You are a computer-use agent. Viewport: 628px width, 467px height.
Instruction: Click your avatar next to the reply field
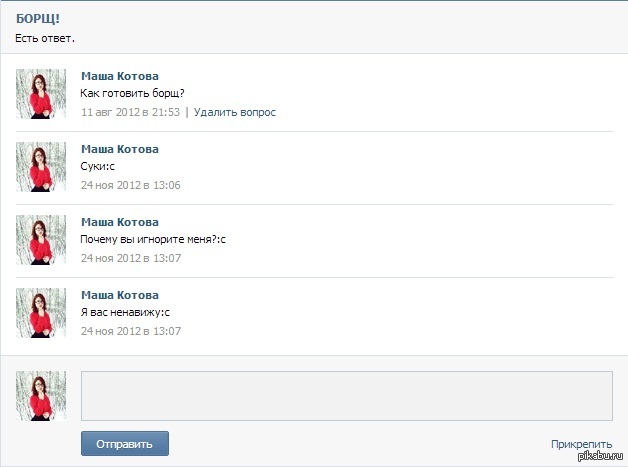(x=41, y=395)
